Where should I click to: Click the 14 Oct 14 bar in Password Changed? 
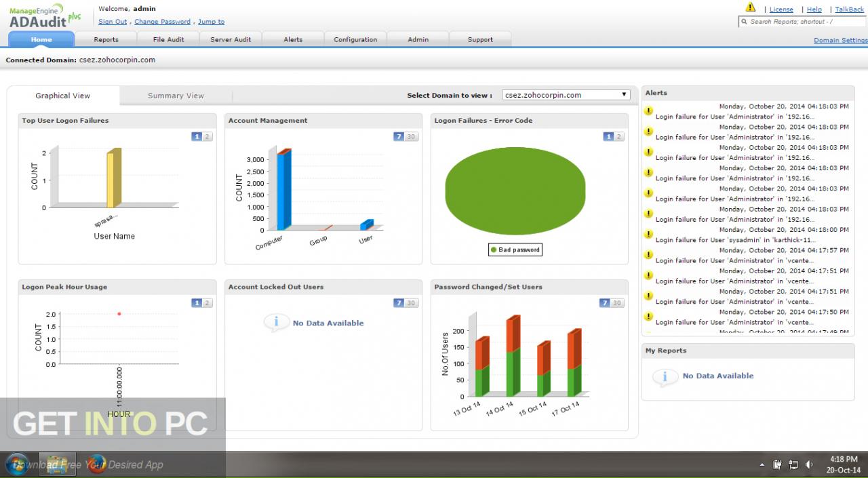(513, 356)
